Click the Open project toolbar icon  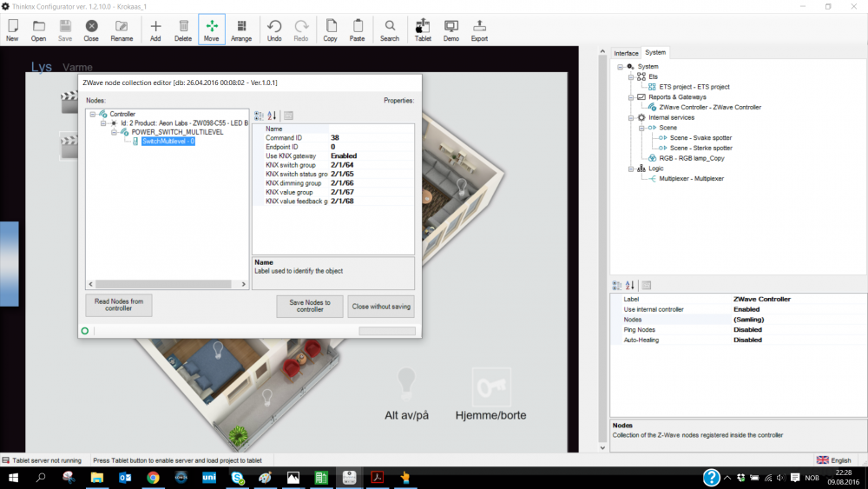pos(38,30)
